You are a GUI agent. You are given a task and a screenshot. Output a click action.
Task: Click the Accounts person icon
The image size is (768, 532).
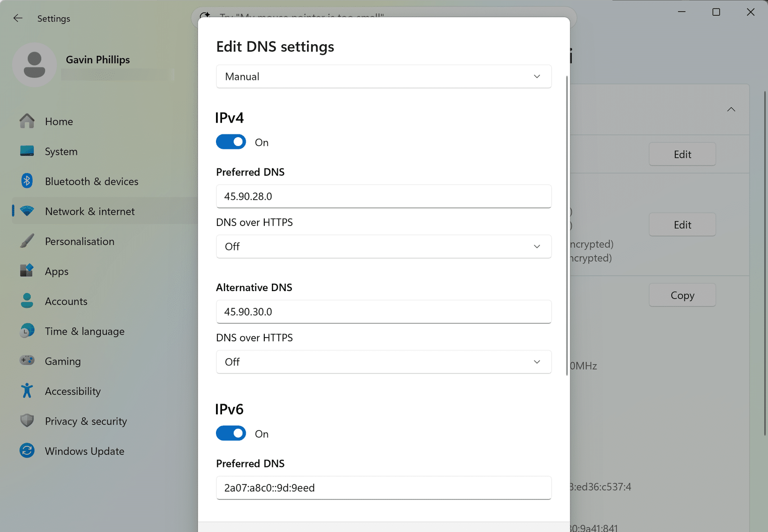[27, 301]
